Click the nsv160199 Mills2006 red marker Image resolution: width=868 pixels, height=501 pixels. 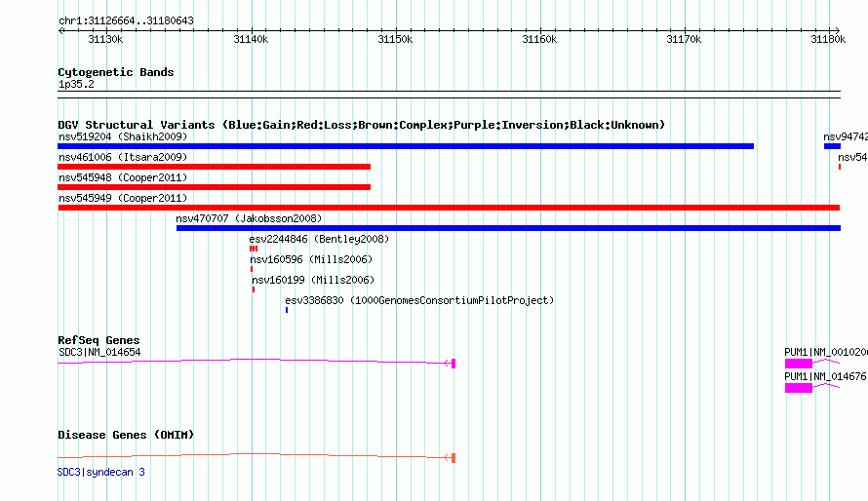254,289
